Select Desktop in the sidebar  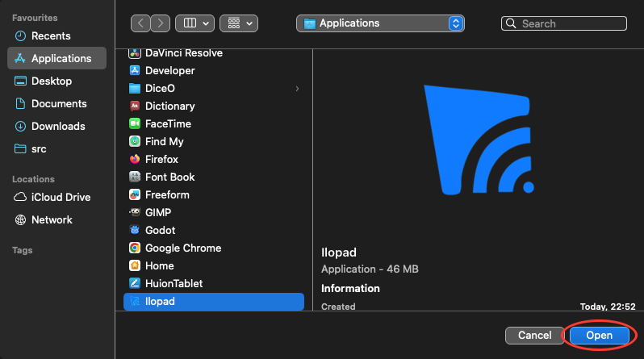pyautogui.click(x=56, y=81)
